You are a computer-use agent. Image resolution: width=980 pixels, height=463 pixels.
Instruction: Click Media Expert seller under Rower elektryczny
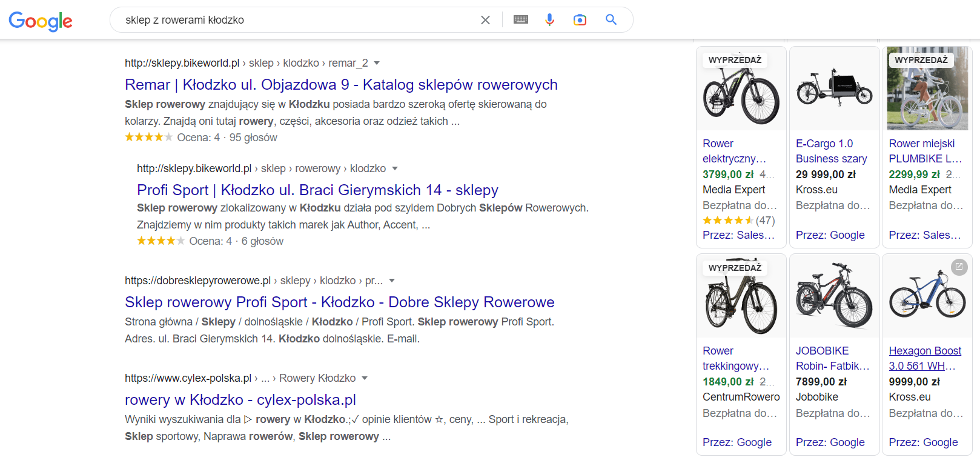coord(734,190)
